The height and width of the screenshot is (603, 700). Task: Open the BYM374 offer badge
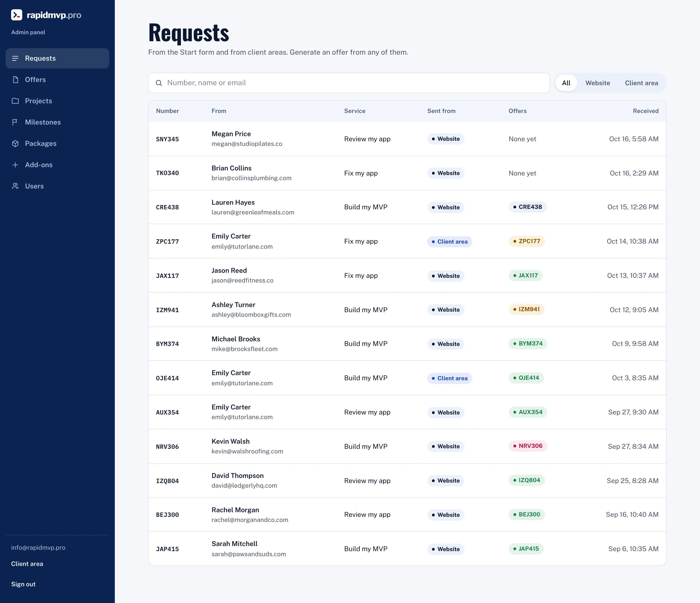(x=528, y=343)
